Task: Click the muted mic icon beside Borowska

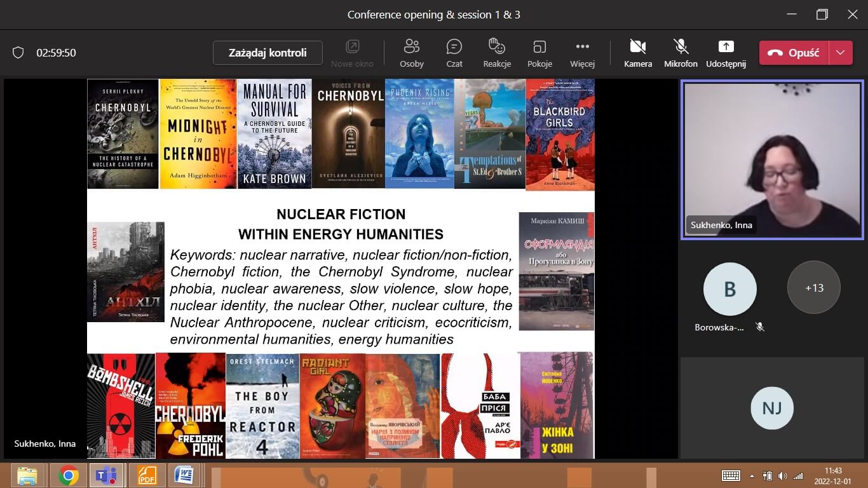Action: click(x=759, y=327)
